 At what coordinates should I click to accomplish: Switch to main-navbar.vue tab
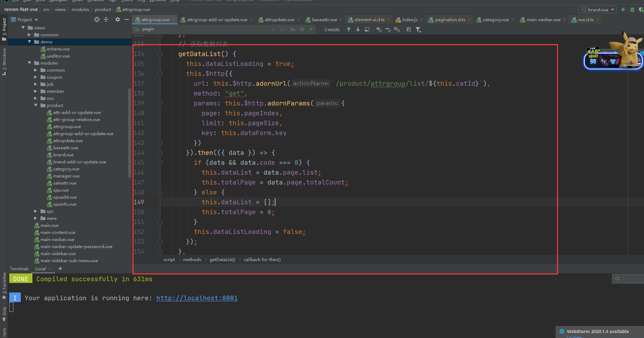[543, 20]
